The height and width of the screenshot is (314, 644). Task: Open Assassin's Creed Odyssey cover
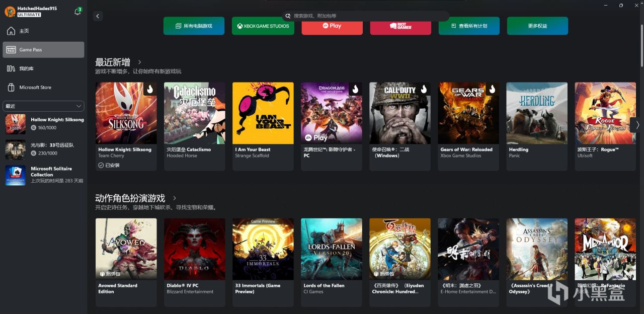pos(536,249)
